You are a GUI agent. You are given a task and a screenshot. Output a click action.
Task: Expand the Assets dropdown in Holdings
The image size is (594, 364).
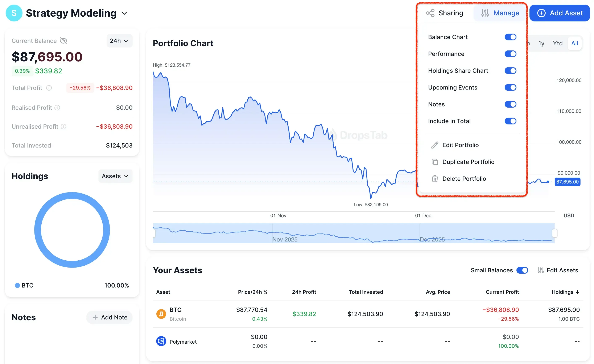click(115, 176)
